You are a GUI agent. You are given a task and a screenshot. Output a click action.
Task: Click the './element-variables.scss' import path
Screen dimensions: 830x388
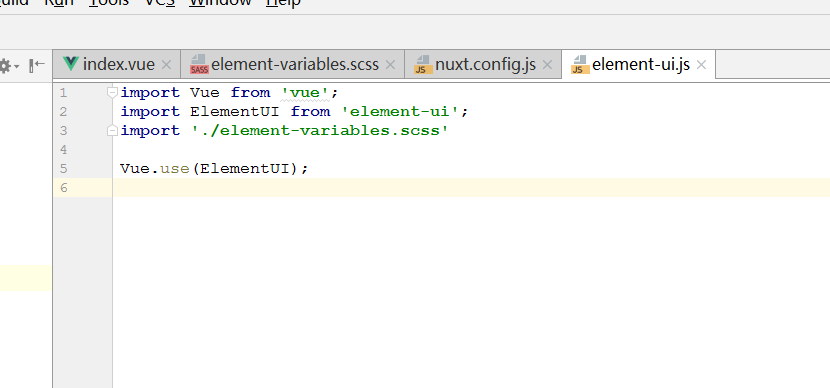click(320, 131)
